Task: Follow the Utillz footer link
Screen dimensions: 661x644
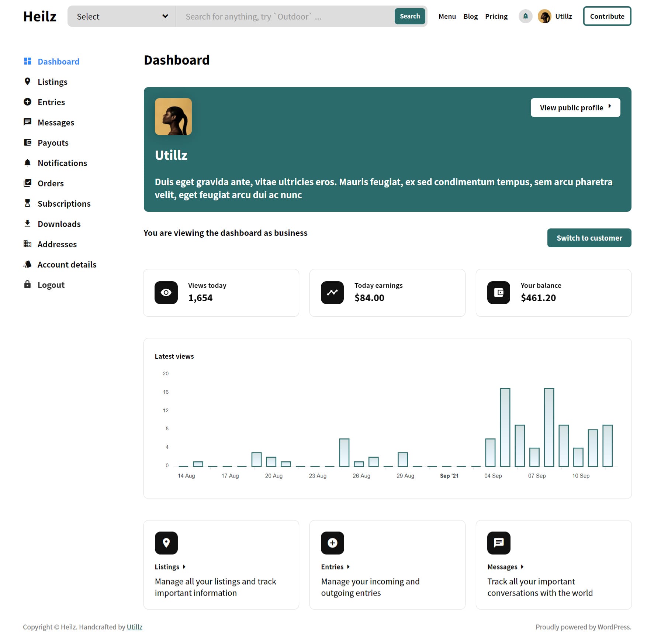Action: (134, 627)
